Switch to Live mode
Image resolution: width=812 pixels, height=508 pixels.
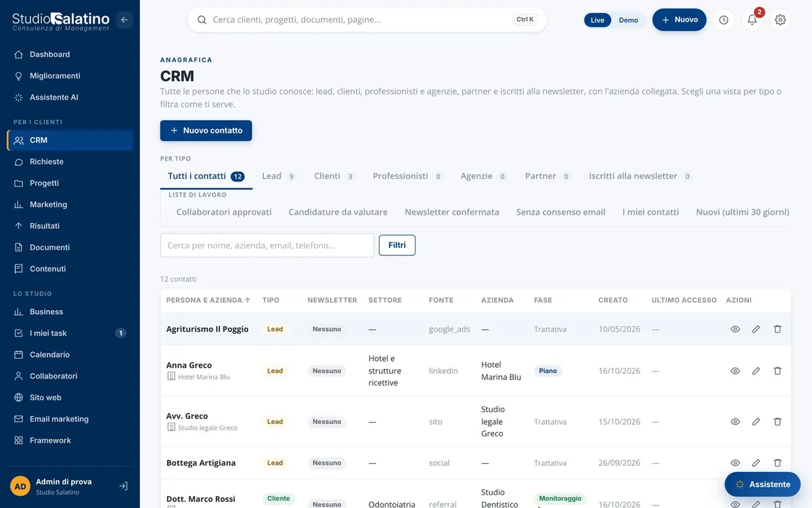[x=597, y=20]
